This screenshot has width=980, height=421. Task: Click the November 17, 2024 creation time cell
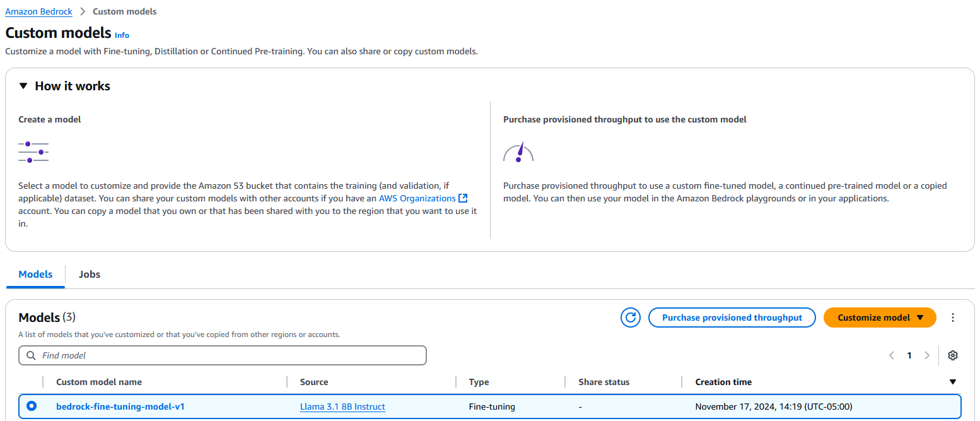774,406
